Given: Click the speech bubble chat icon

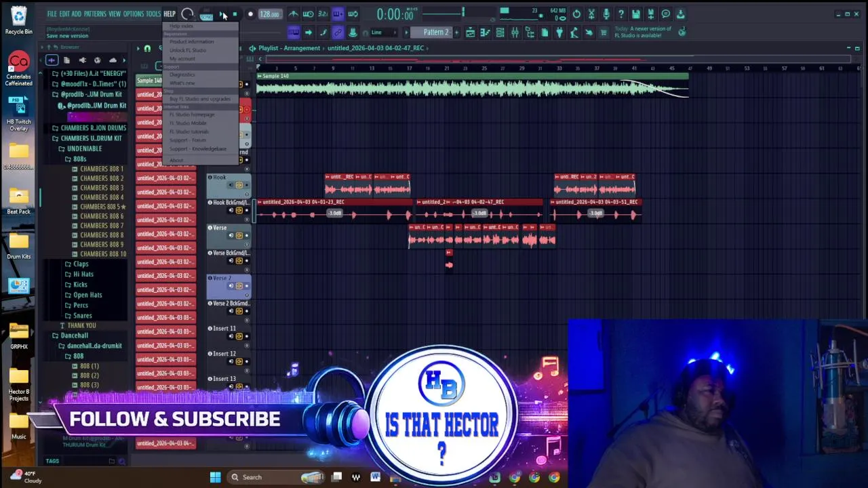Looking at the screenshot, I should click(666, 14).
